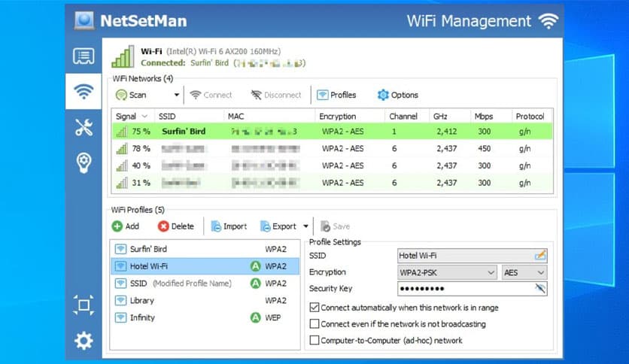This screenshot has width=629, height=364.
Task: Open the Scan dropdown arrow
Action: coord(176,95)
